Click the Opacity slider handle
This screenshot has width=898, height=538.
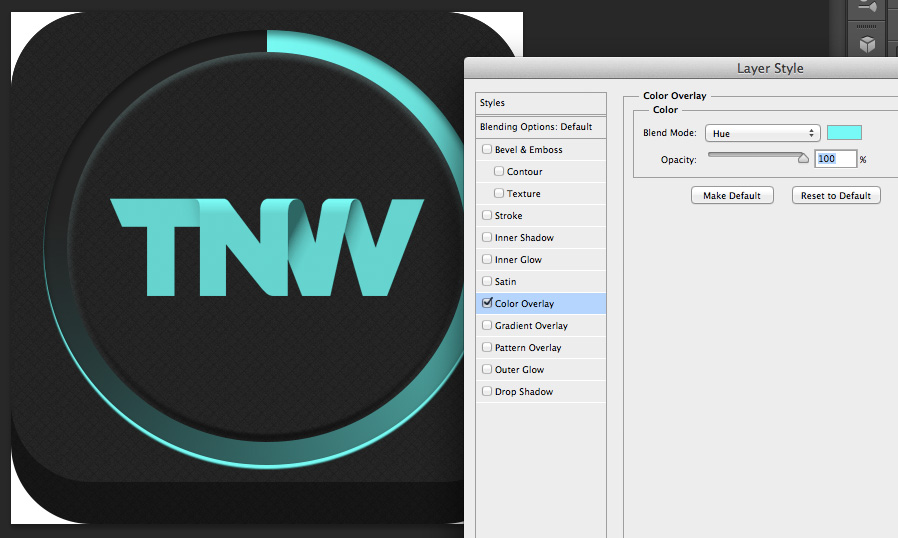click(x=803, y=158)
